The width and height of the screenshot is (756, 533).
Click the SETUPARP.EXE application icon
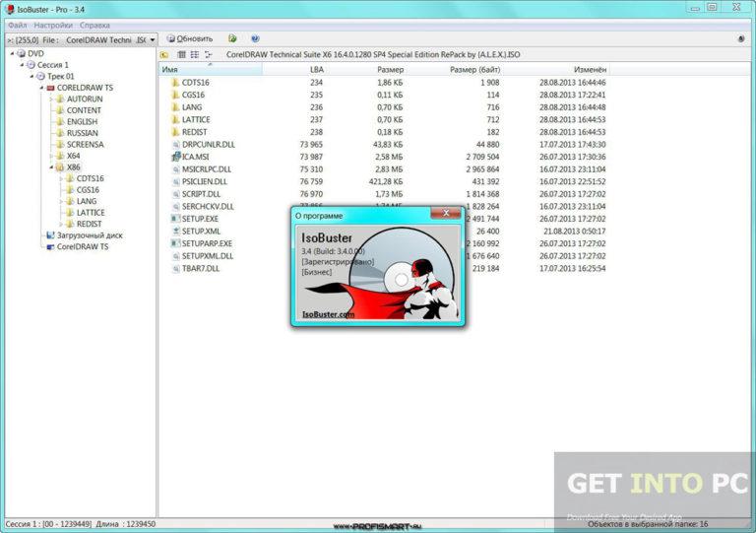tap(176, 243)
